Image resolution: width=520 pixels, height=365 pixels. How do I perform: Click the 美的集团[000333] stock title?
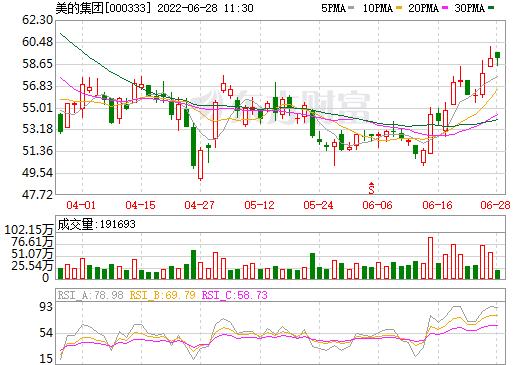pyautogui.click(x=104, y=8)
